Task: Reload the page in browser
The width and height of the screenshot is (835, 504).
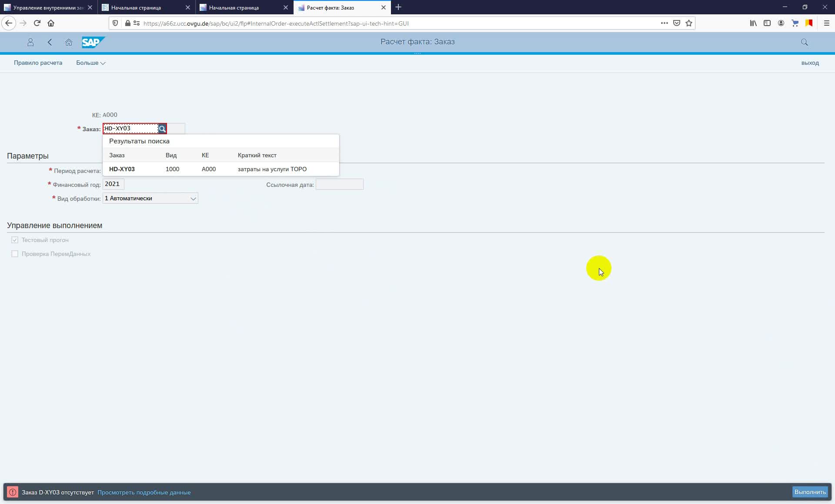Action: 37,23
